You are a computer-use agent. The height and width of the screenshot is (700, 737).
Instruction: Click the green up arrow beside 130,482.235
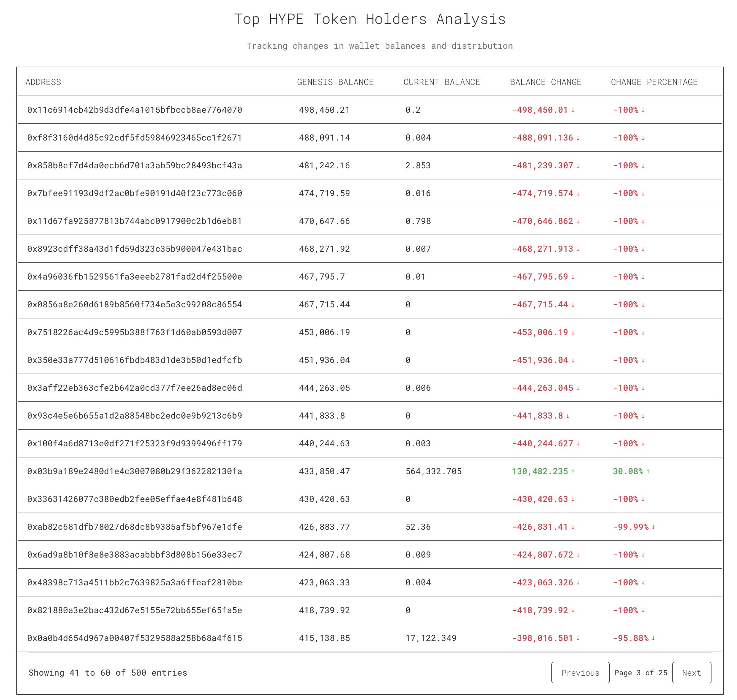(x=573, y=471)
